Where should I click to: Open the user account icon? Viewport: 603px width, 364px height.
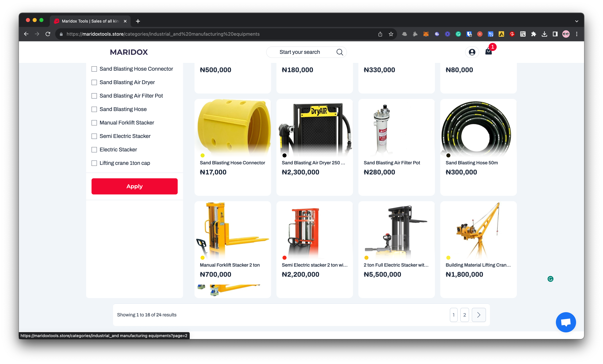(x=472, y=52)
